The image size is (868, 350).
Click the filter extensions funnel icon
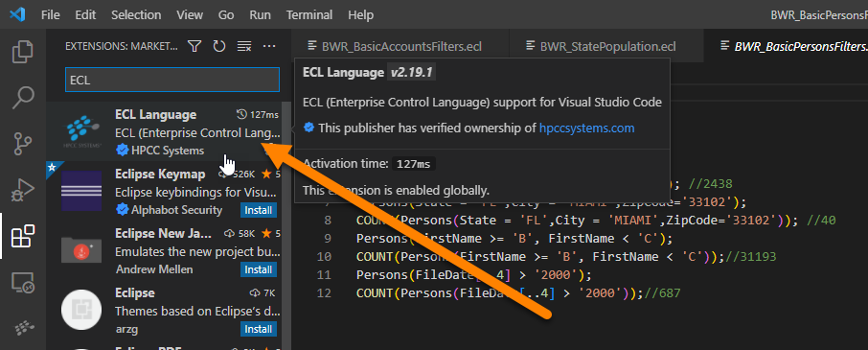(194, 47)
